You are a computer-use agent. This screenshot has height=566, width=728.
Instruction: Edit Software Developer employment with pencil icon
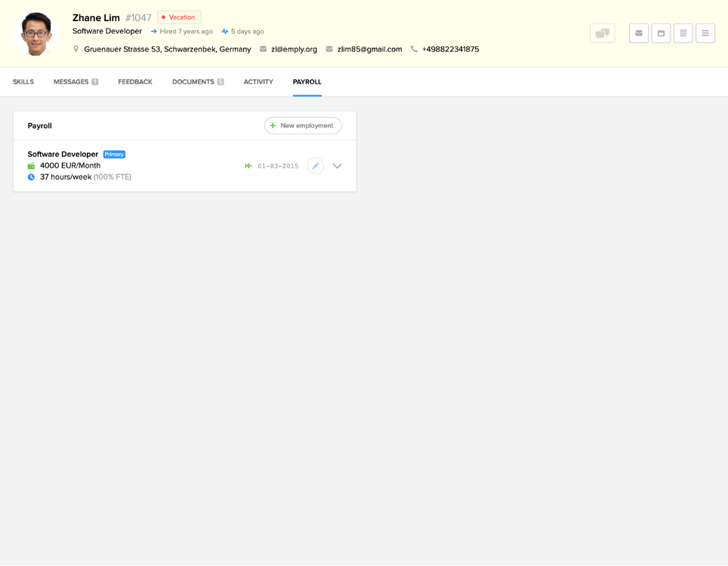(x=316, y=166)
